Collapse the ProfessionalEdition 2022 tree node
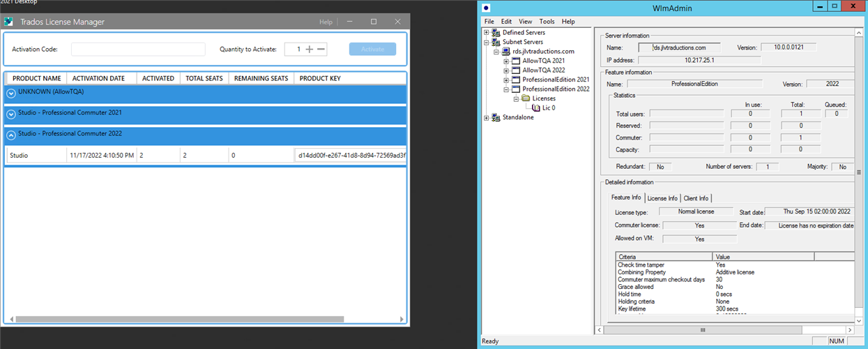The image size is (868, 349). coord(506,89)
